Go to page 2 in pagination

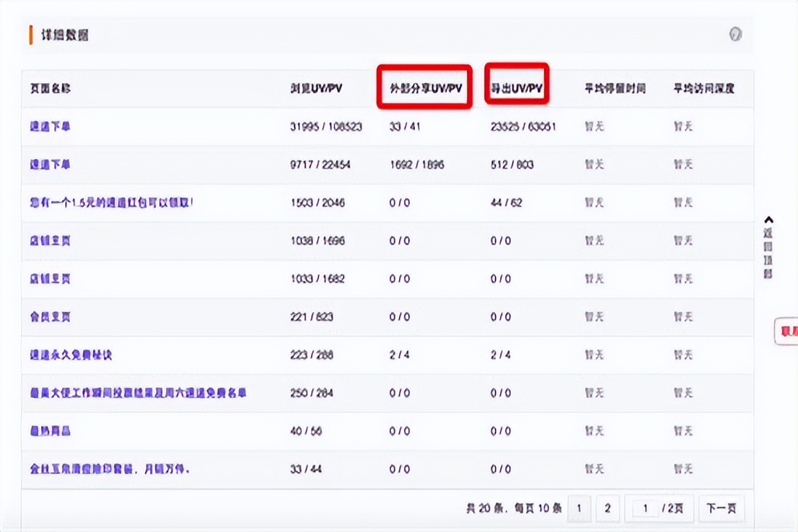point(607,509)
